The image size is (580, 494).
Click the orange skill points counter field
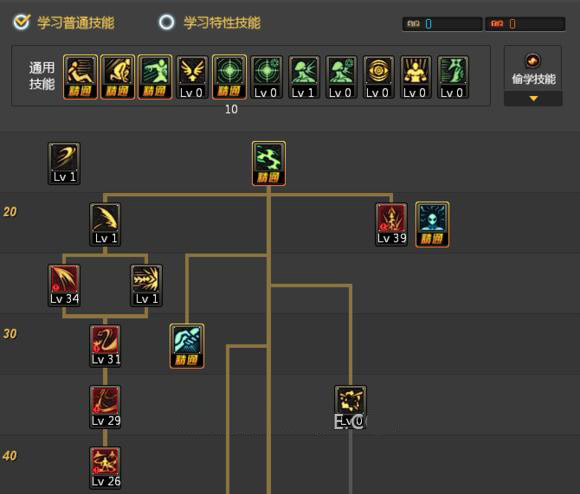[525, 24]
